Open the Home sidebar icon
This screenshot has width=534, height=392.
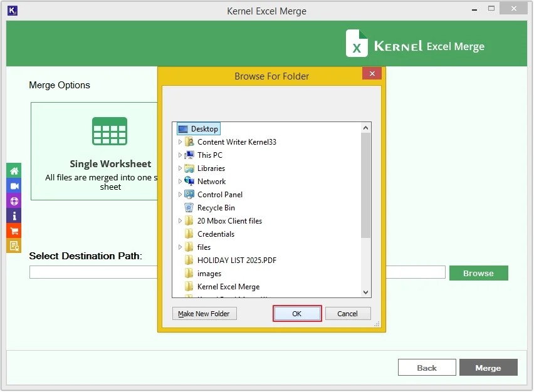[x=14, y=171]
